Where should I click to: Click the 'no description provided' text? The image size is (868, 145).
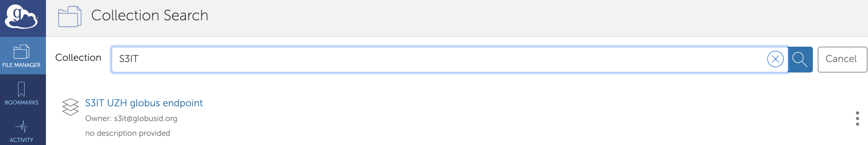(127, 133)
